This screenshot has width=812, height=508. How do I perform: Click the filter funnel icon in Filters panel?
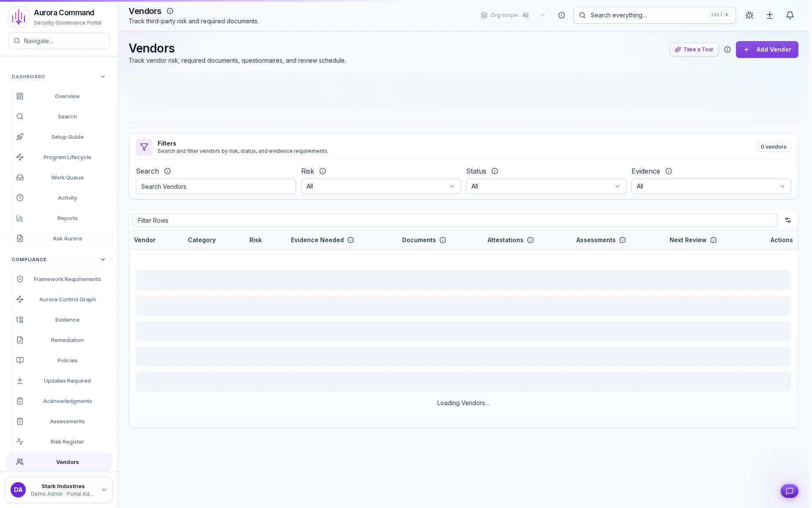(144, 147)
